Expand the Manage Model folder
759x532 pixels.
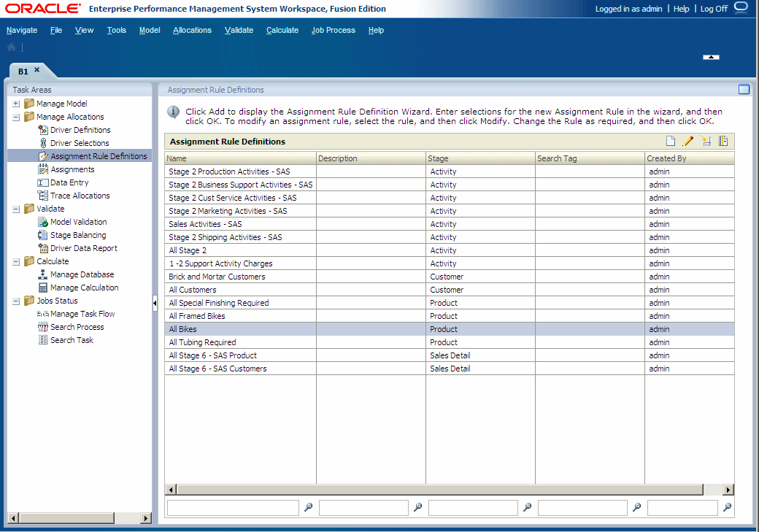[x=16, y=104]
